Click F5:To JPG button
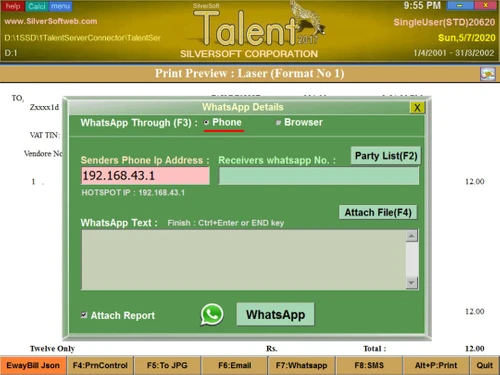Viewport: 500px width, 375px height. (x=167, y=365)
